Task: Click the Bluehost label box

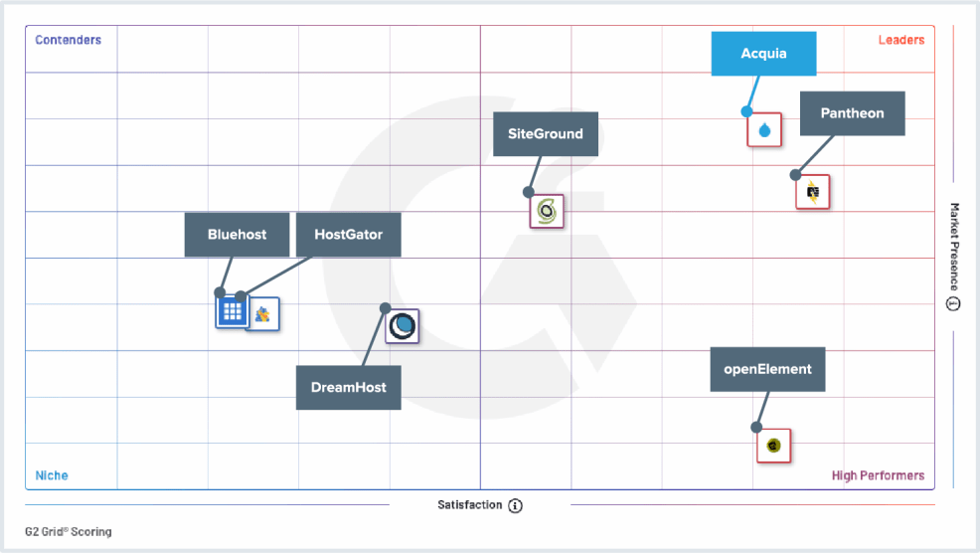Action: [x=237, y=235]
